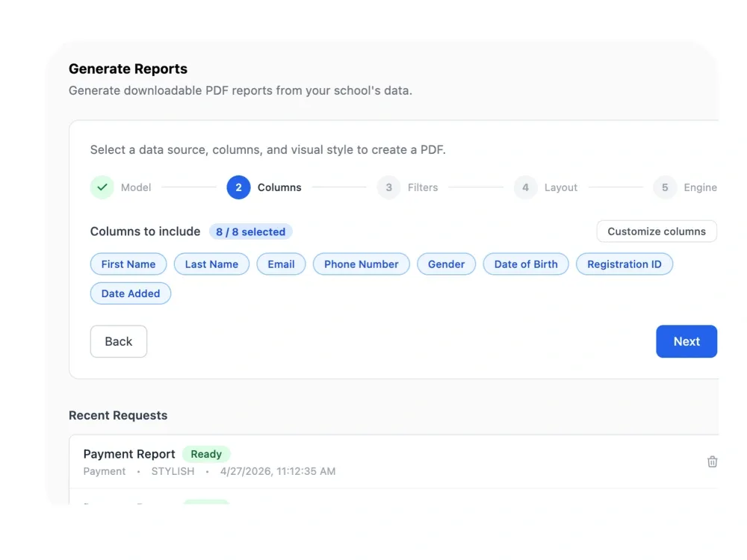The image size is (747, 560).
Task: Proceed with the Next button
Action: click(686, 341)
